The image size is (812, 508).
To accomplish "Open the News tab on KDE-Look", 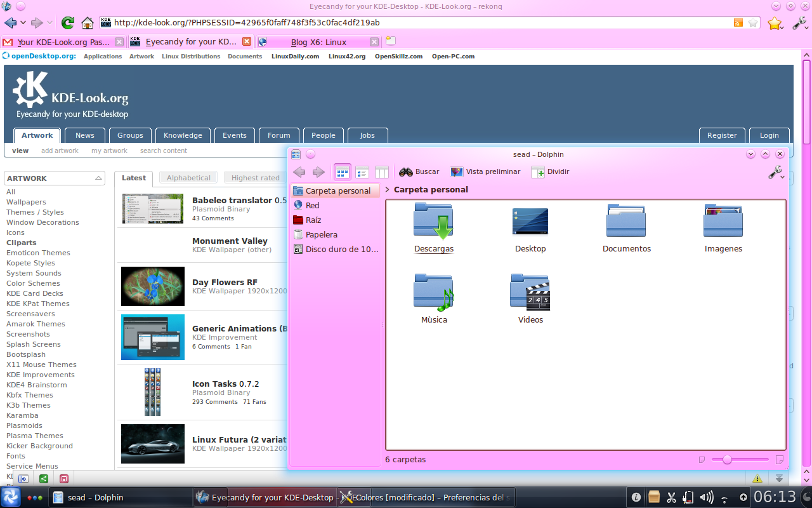I will pyautogui.click(x=85, y=135).
